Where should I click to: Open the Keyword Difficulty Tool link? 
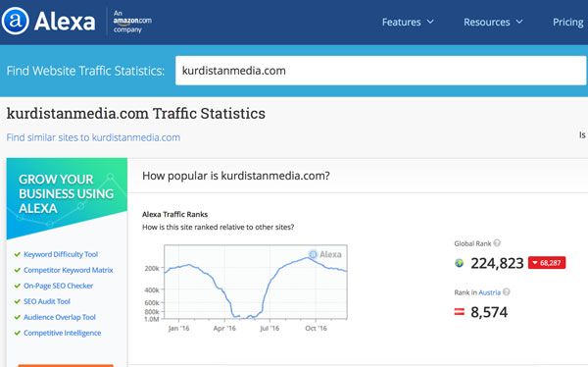(x=61, y=254)
